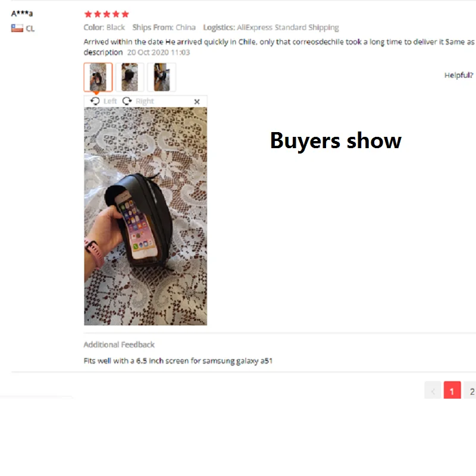Click the Chile flag icon

point(17,28)
